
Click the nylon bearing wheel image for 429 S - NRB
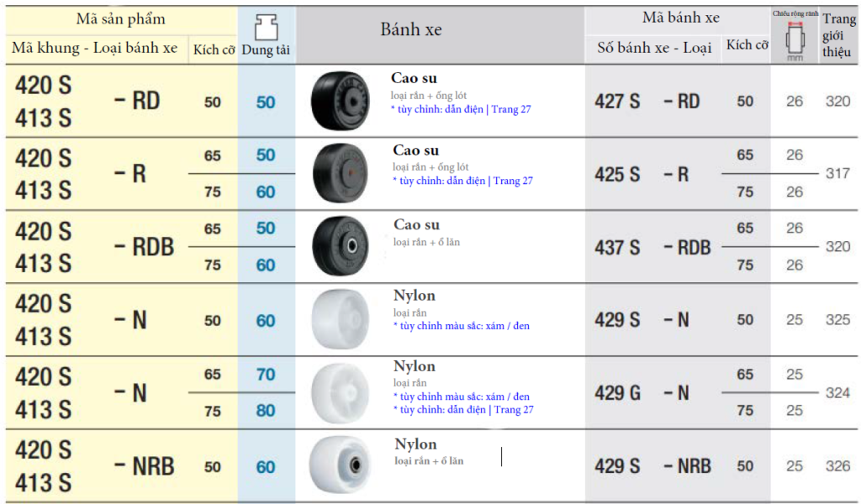coord(341,465)
